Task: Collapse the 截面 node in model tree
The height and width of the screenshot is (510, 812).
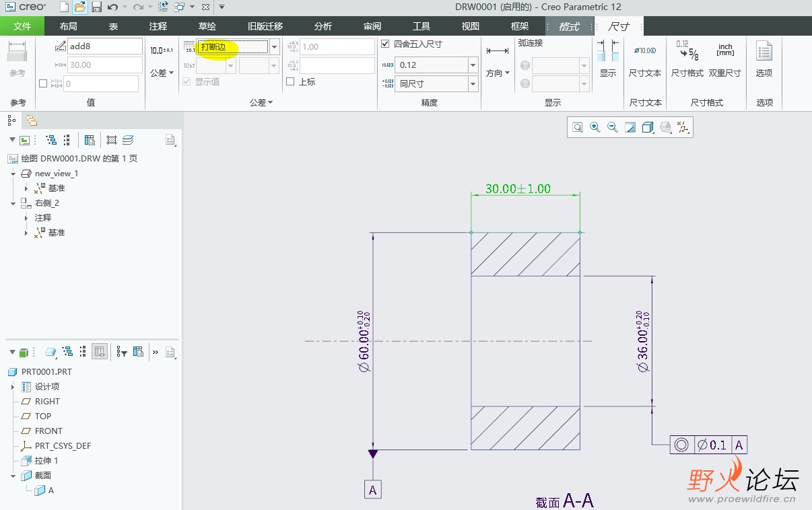Action: point(13,476)
